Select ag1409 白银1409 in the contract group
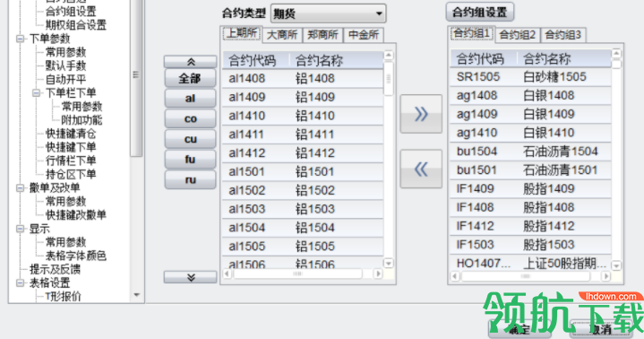 point(530,114)
